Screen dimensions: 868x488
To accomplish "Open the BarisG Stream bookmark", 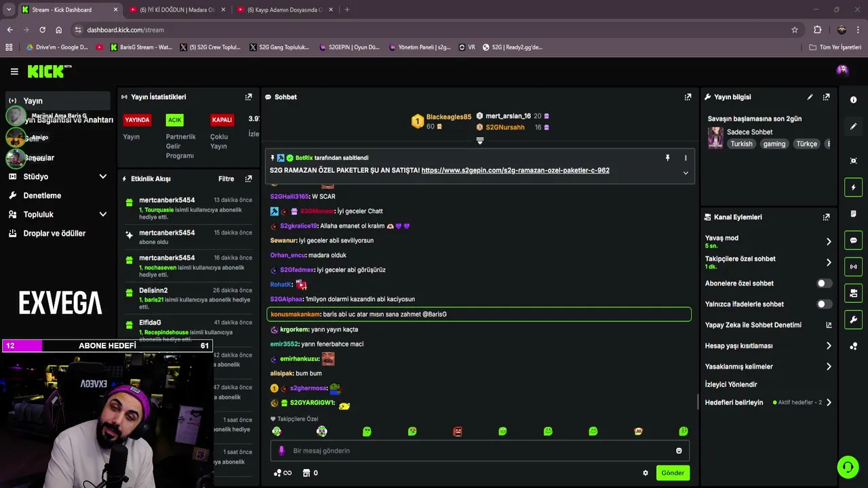I will 140,47.
